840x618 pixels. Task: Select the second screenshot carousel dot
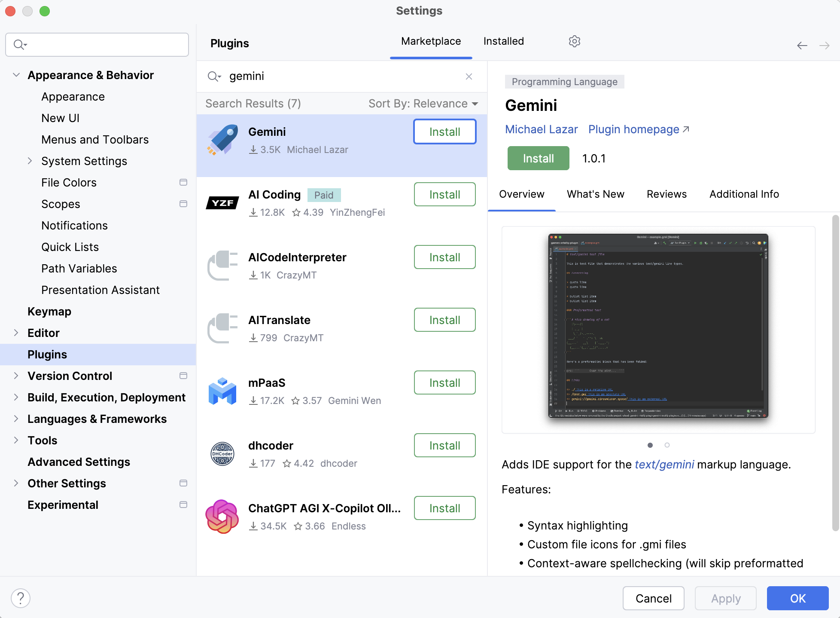click(667, 445)
